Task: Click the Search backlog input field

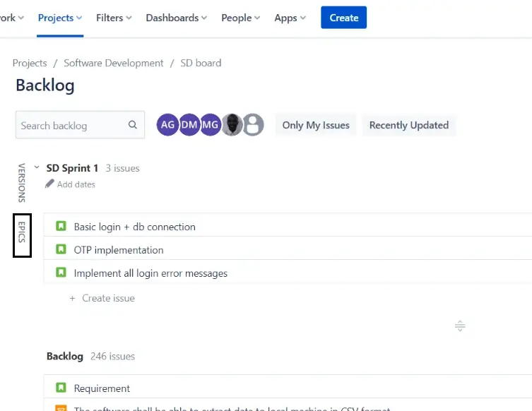Action: [71, 125]
